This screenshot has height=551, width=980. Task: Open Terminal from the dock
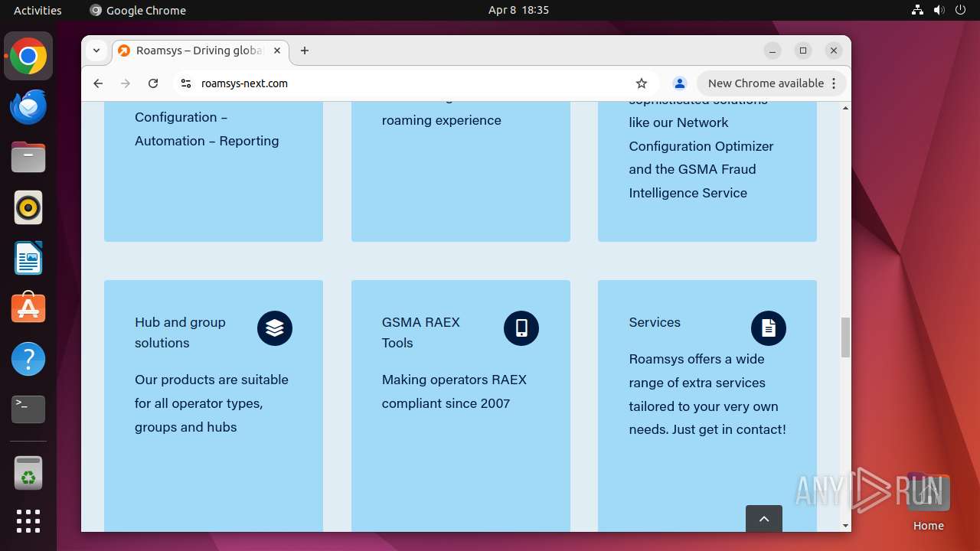pyautogui.click(x=28, y=409)
